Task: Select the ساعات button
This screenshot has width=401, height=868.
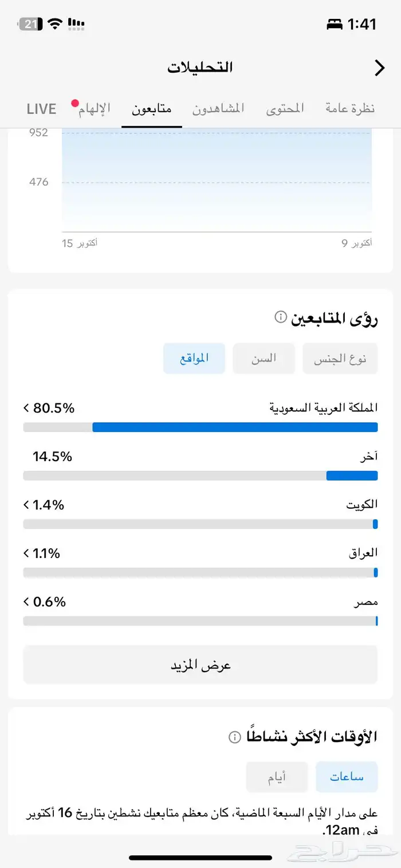Action: [x=347, y=777]
